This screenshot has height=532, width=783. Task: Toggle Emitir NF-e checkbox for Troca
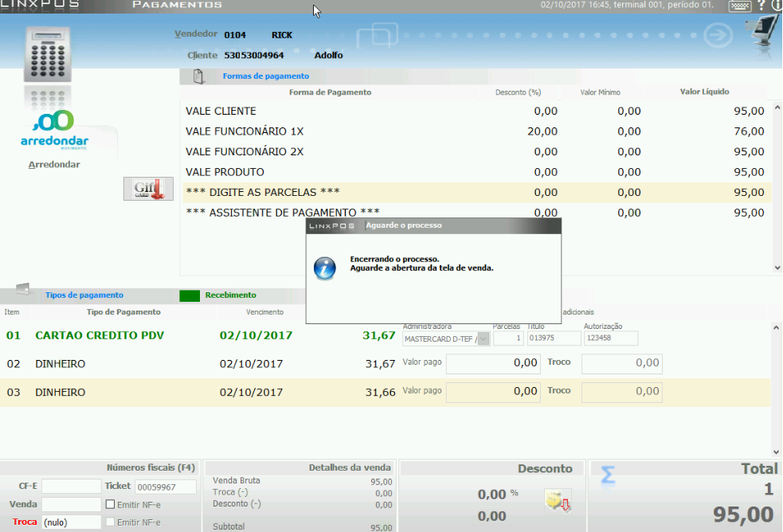111,522
